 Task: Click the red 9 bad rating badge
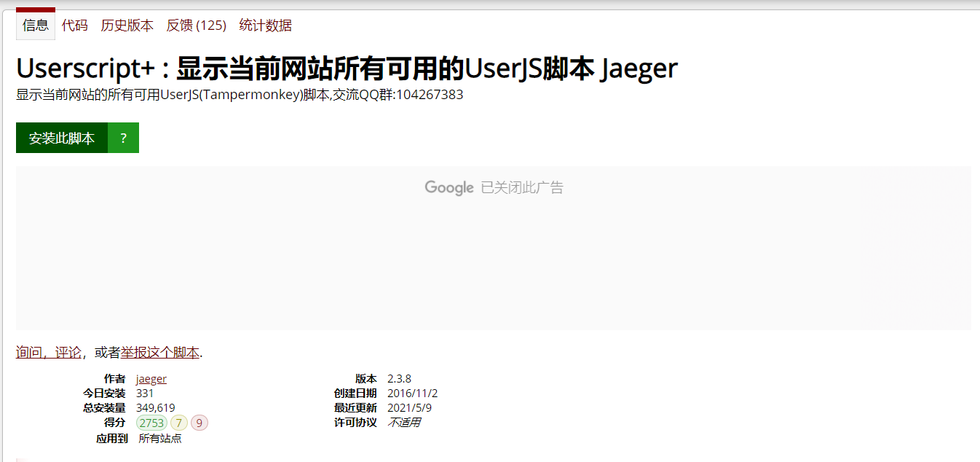(x=199, y=423)
